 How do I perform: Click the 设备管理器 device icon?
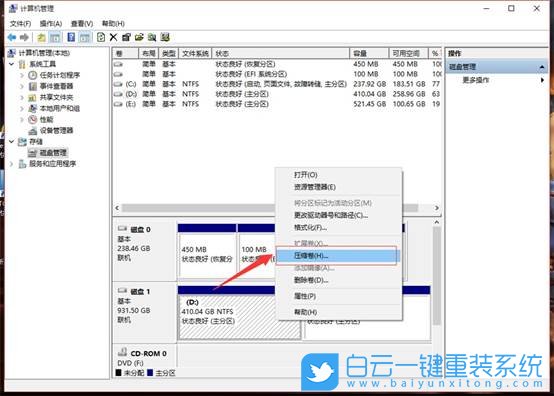[x=33, y=131]
